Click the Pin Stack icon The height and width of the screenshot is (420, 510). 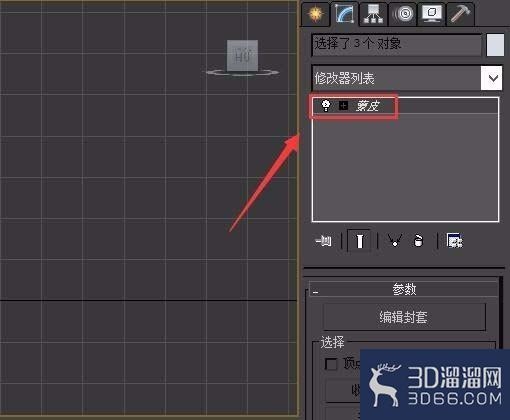pos(323,240)
